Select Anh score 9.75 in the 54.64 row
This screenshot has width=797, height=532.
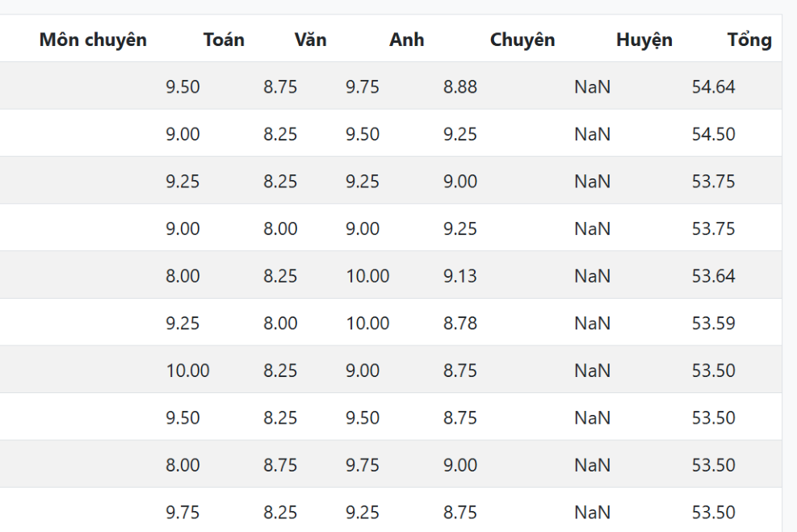click(363, 87)
